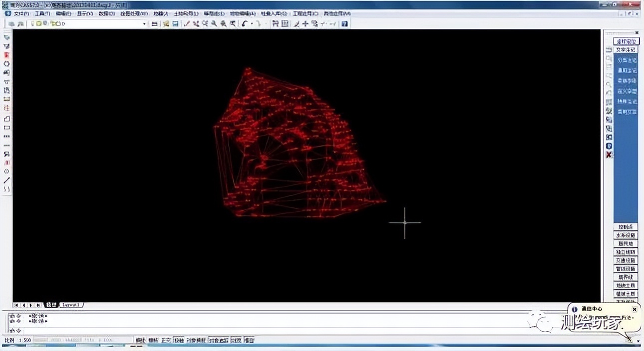Click the red X icon in right panel
Viewport: 644px width, 351px height.
[609, 155]
